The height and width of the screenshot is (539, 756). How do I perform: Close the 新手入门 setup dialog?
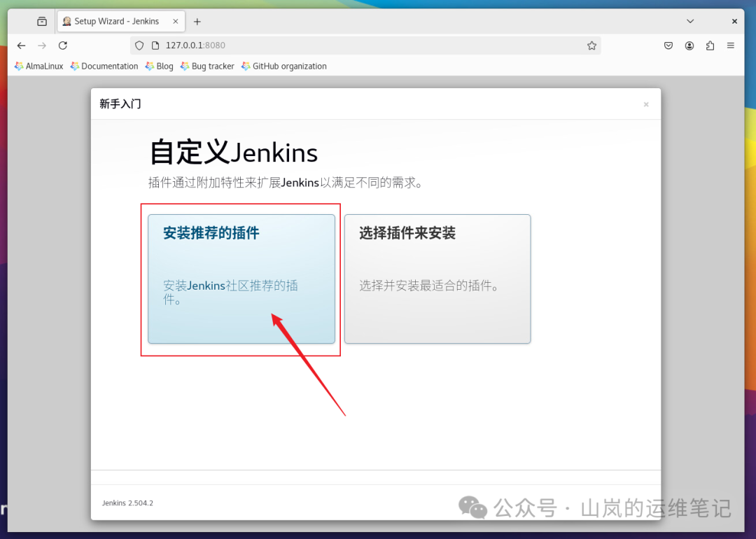click(646, 104)
